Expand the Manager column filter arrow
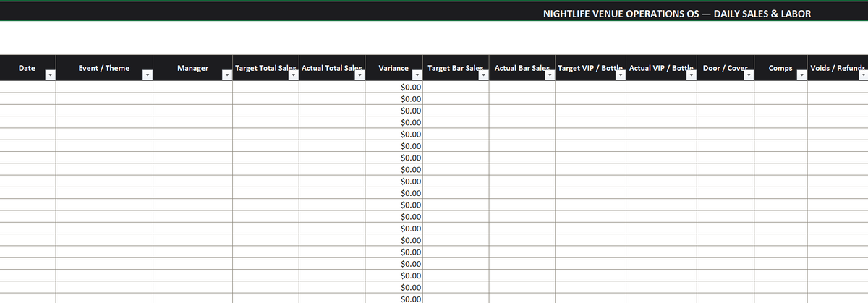This screenshot has width=868, height=303. click(x=227, y=74)
